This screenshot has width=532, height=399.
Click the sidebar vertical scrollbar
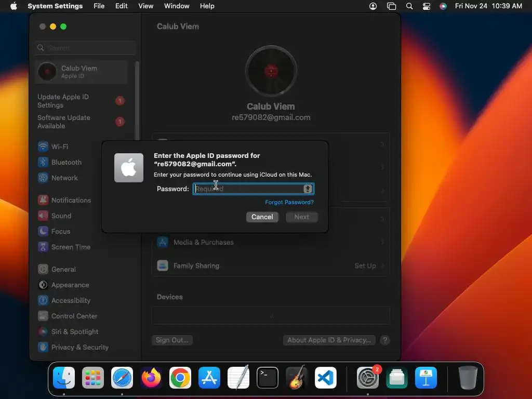(x=137, y=100)
